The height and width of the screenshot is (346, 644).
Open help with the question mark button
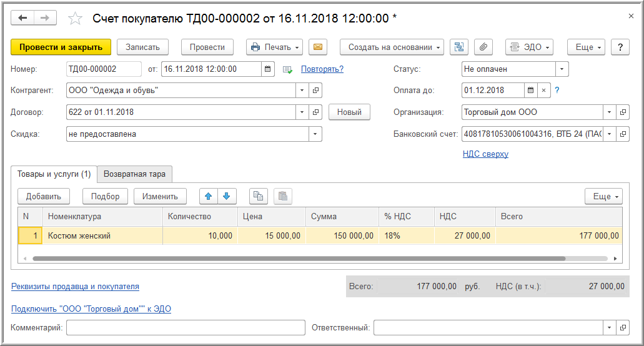620,47
